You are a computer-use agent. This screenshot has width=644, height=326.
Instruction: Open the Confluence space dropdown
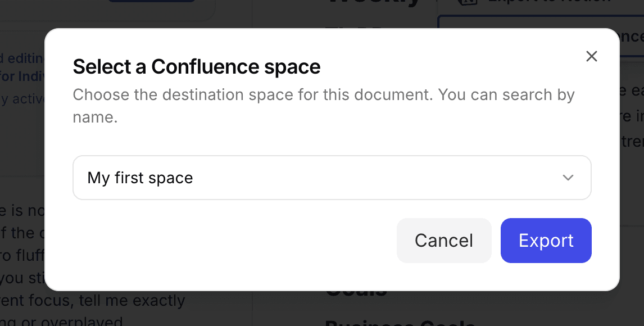(x=332, y=178)
